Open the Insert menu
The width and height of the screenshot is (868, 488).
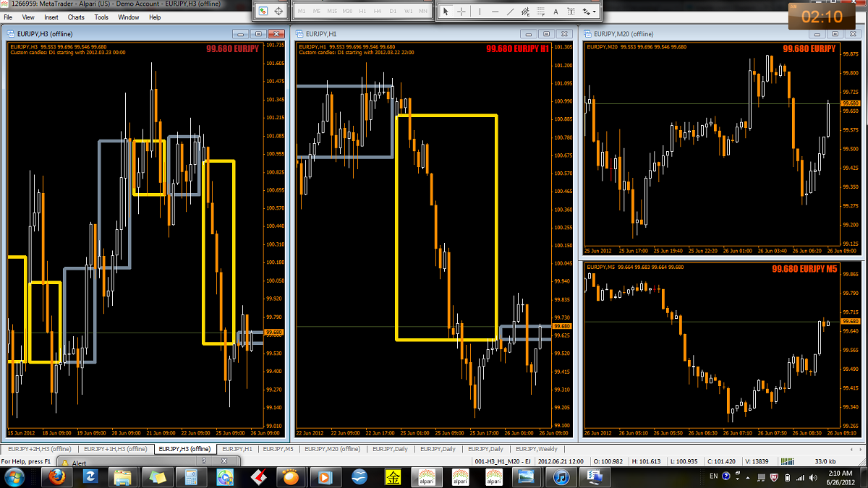pos(51,17)
